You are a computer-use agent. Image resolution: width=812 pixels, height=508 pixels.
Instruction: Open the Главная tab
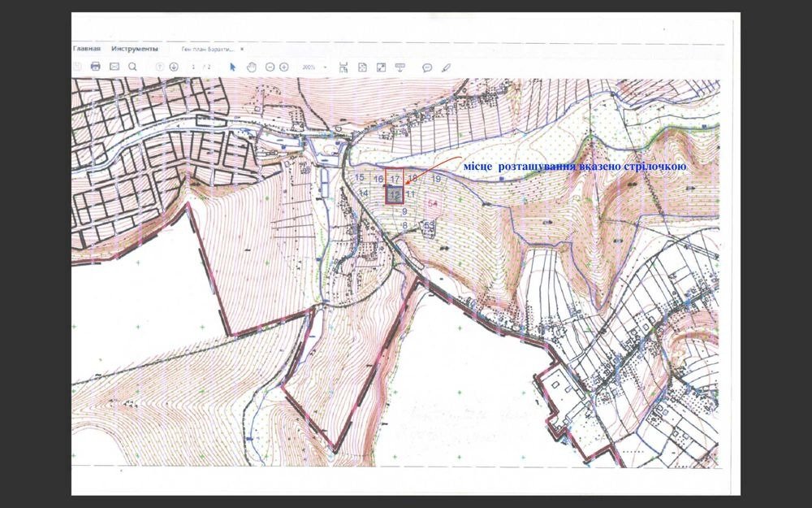coord(88,48)
